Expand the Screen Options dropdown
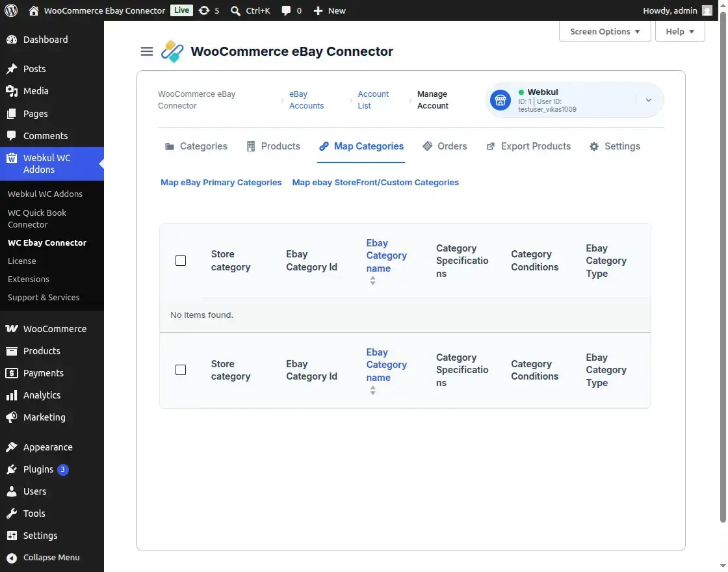Screen dimensions: 728x572 pyautogui.click(x=604, y=31)
